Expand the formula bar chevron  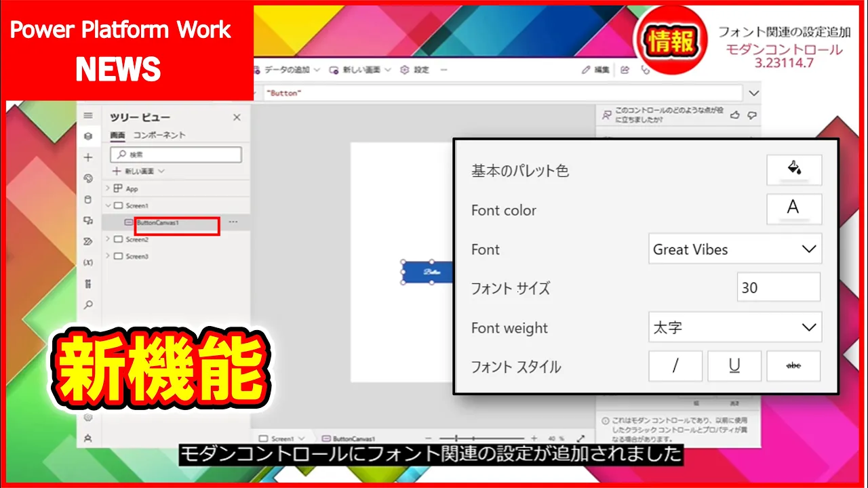(x=754, y=93)
